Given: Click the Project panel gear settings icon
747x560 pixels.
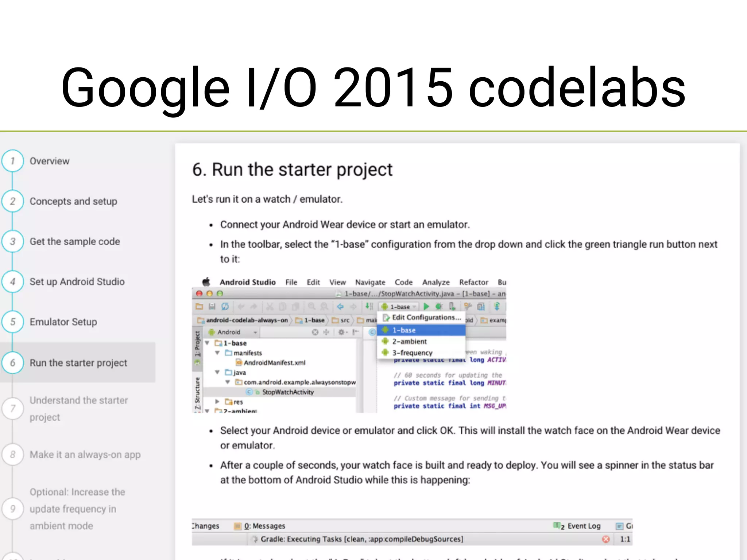Looking at the screenshot, I should 342,332.
